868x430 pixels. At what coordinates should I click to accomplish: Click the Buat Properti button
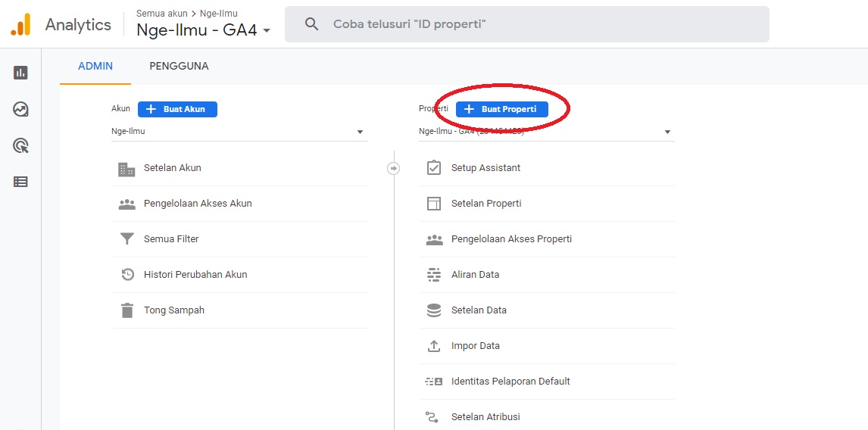coord(502,109)
